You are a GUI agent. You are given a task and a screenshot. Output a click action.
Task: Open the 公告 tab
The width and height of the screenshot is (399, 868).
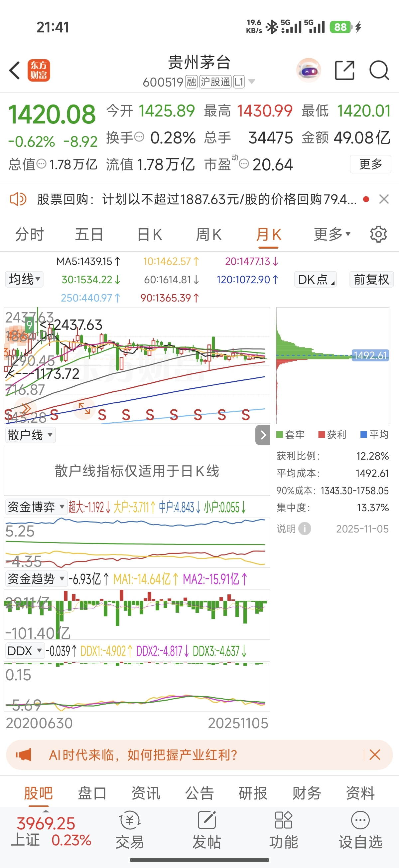click(x=199, y=793)
